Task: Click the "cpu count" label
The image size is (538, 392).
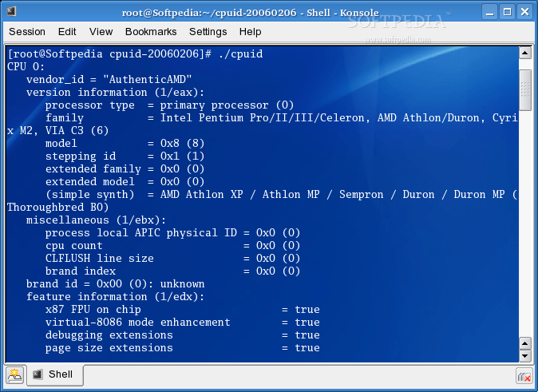Action: [73, 245]
